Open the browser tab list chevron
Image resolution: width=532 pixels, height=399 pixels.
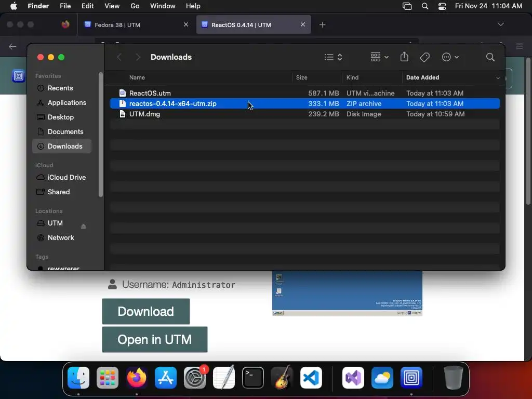pyautogui.click(x=500, y=24)
